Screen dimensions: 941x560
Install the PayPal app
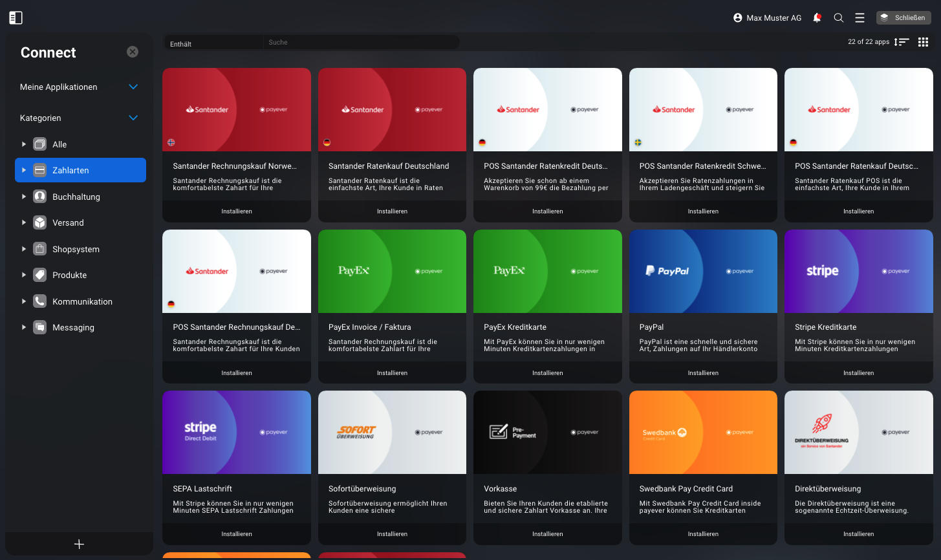pos(703,373)
